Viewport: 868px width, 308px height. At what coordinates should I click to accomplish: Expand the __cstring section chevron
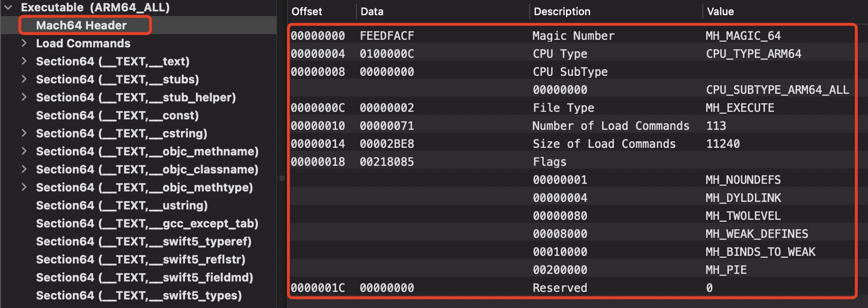[24, 133]
